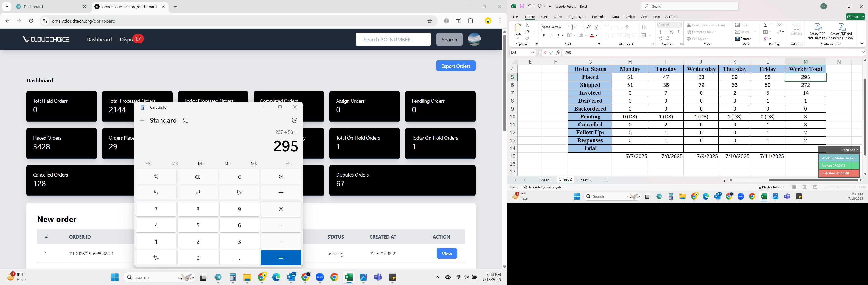Collapse the Excel ribbon with chevron
Image resolution: width=868 pixels, height=285 pixels.
click(862, 44)
